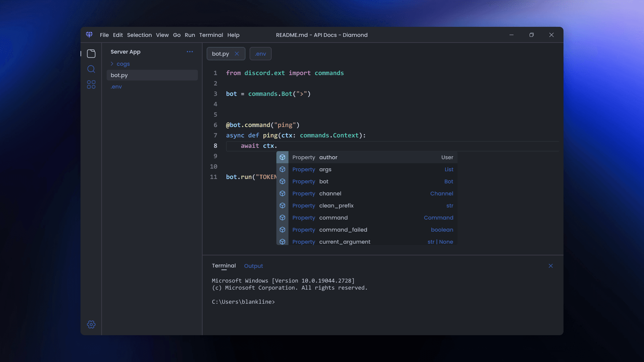Screen dimensions: 644x362
Task: Click the 'User' type label of author
Action: (x=447, y=157)
